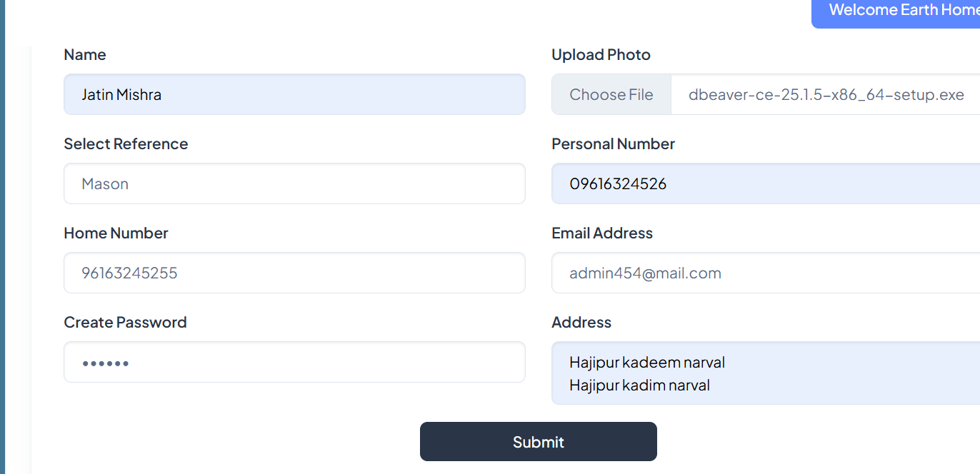The image size is (980, 474).
Task: Click the Home Number input showing 96163245255
Action: pyautogui.click(x=294, y=273)
